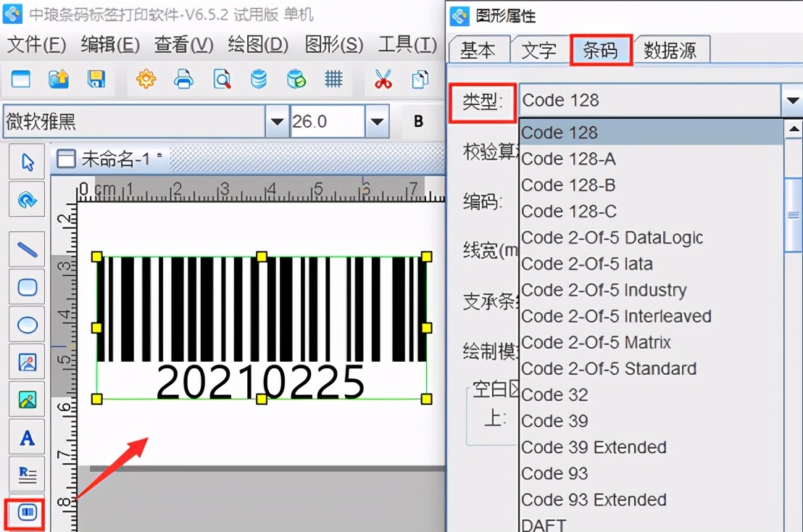Select Code 39 from the list
Viewport: 803px width, 532px height.
(554, 421)
